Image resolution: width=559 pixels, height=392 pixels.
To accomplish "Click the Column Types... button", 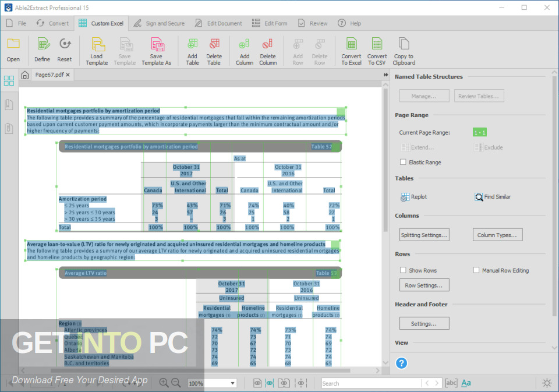I will pyautogui.click(x=497, y=235).
